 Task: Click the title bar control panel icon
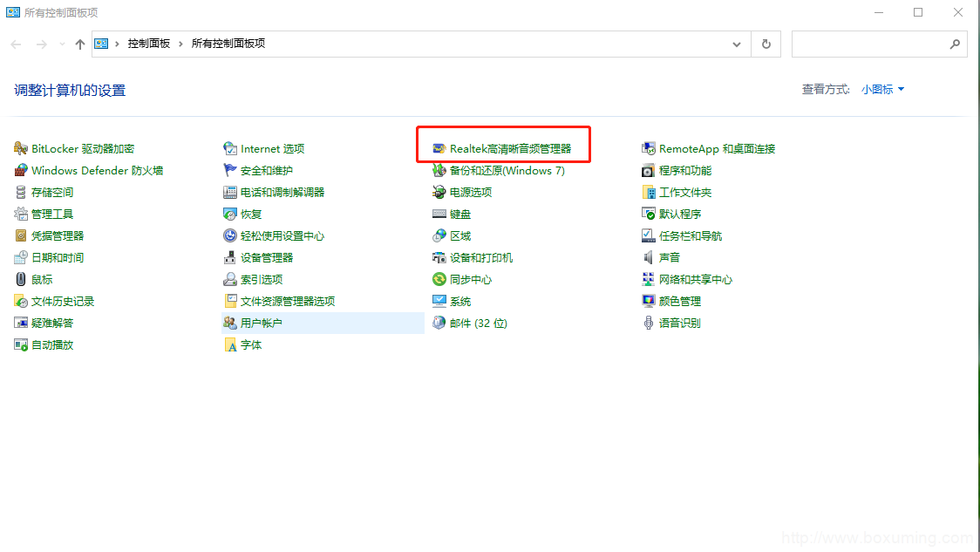(13, 12)
